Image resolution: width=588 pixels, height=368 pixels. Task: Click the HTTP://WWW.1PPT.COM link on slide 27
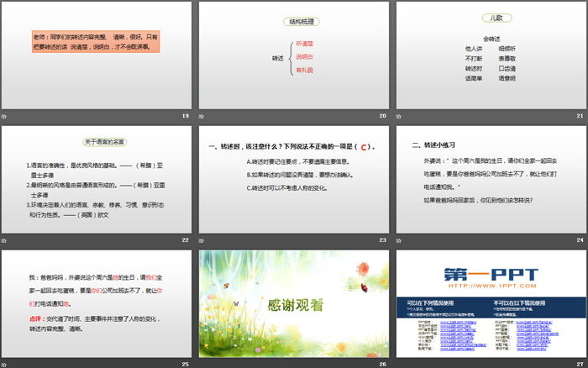490,286
